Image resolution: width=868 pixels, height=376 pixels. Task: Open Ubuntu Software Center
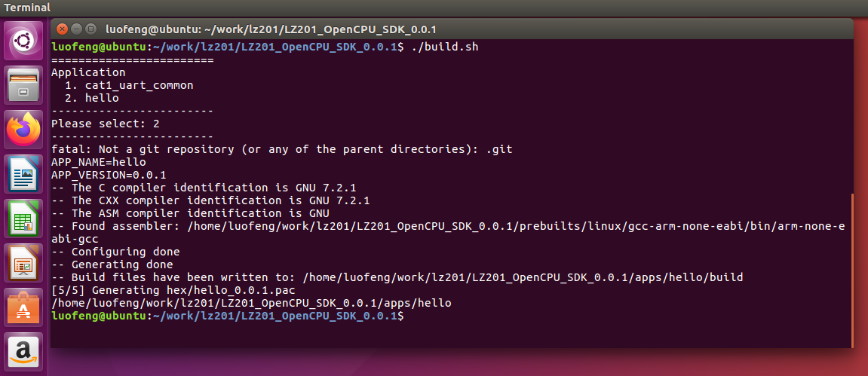click(x=24, y=307)
